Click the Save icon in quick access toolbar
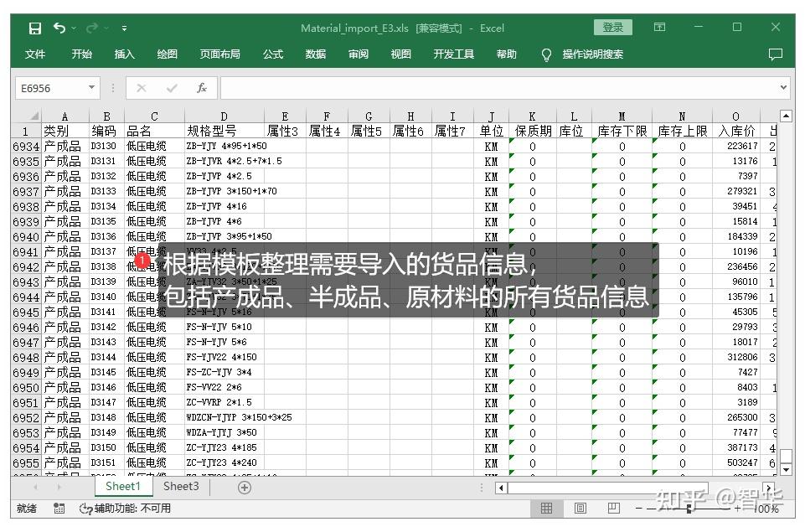This screenshot has width=805, height=532. [x=34, y=28]
